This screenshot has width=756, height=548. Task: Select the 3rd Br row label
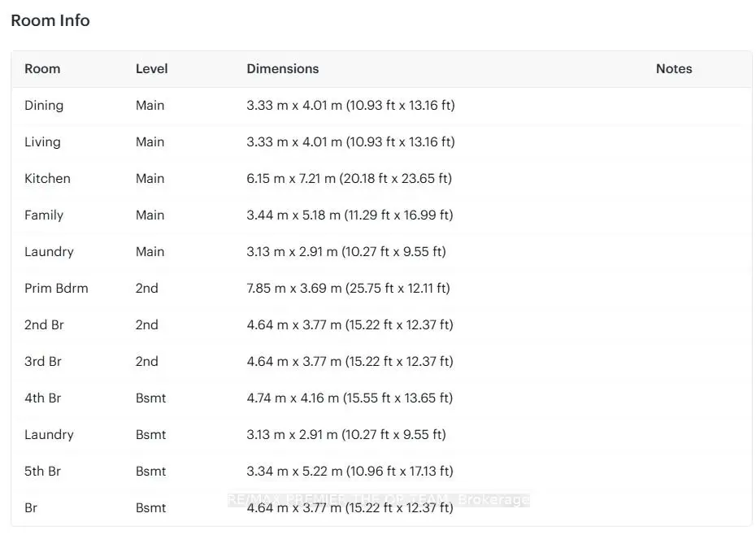point(43,362)
